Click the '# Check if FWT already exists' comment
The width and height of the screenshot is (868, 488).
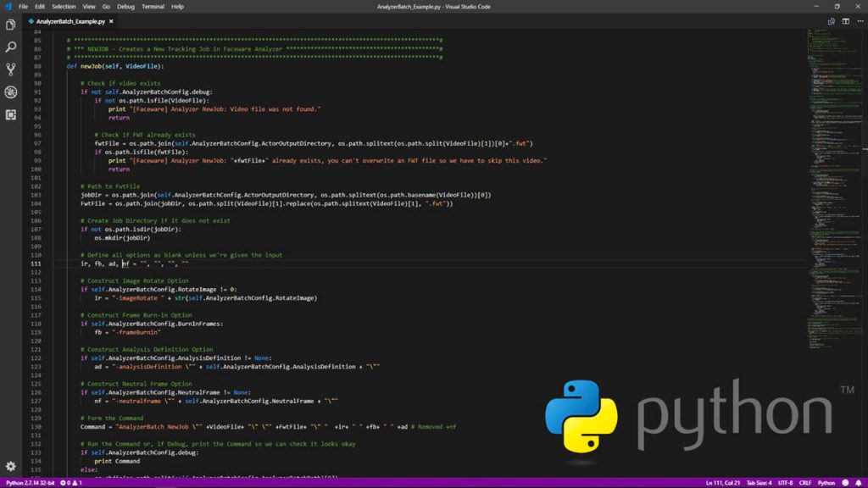[144, 135]
